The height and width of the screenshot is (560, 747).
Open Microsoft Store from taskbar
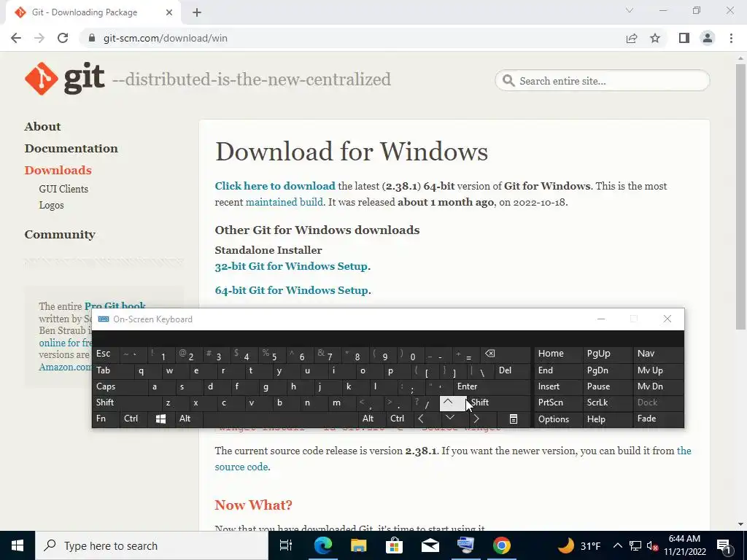point(394,545)
